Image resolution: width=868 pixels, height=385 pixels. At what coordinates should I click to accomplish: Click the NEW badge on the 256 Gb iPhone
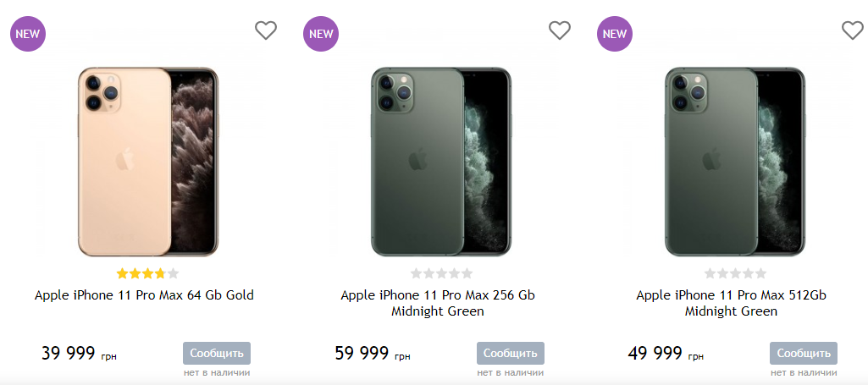tap(321, 34)
